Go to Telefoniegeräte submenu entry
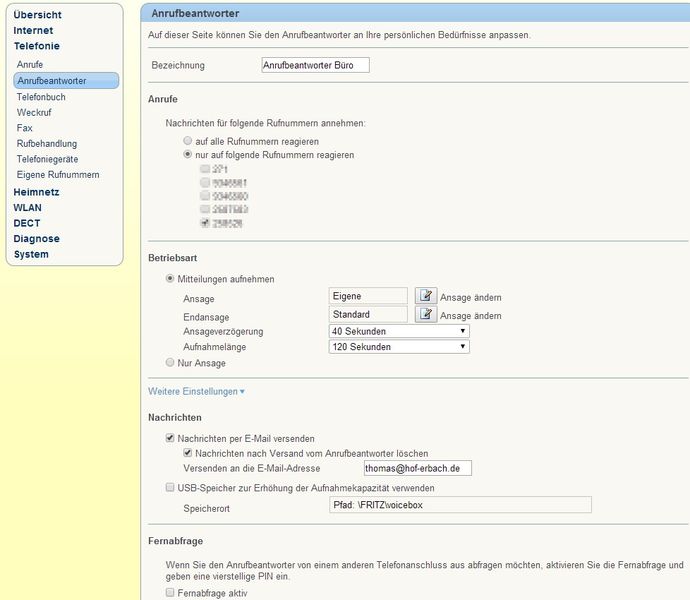This screenshot has width=690, height=600. 47,159
